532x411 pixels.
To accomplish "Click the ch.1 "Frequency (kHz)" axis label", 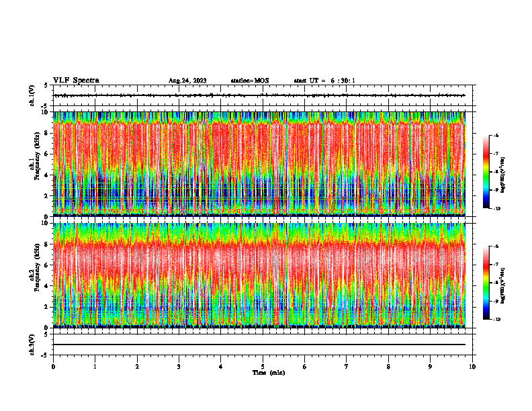I will click(x=37, y=156).
